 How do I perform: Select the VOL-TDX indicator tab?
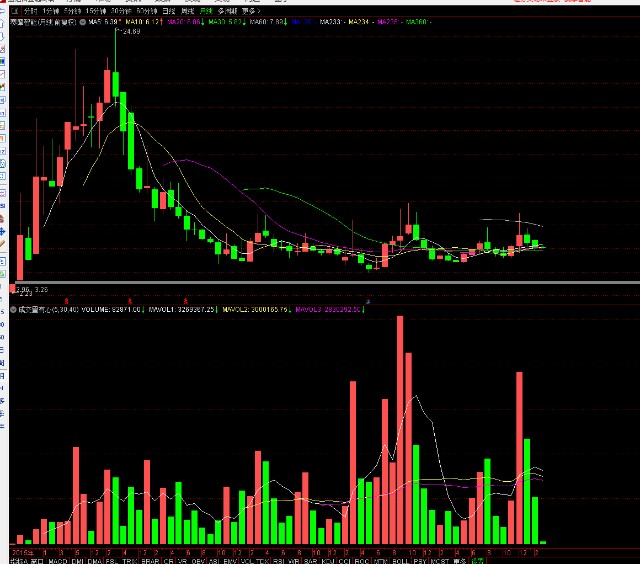click(x=255, y=561)
